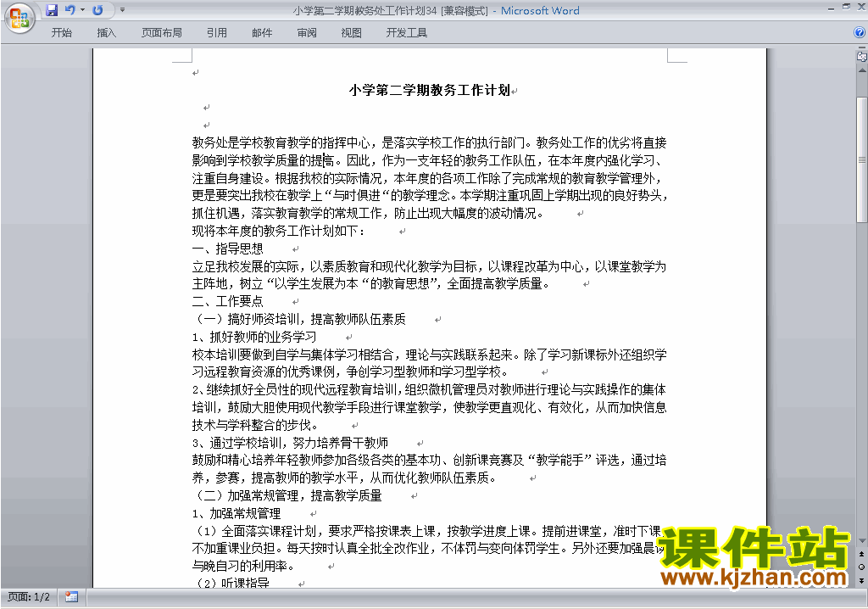Click the page count 页面: 1/2 in the status bar
Image resolution: width=868 pixels, height=609 pixels.
tap(29, 597)
